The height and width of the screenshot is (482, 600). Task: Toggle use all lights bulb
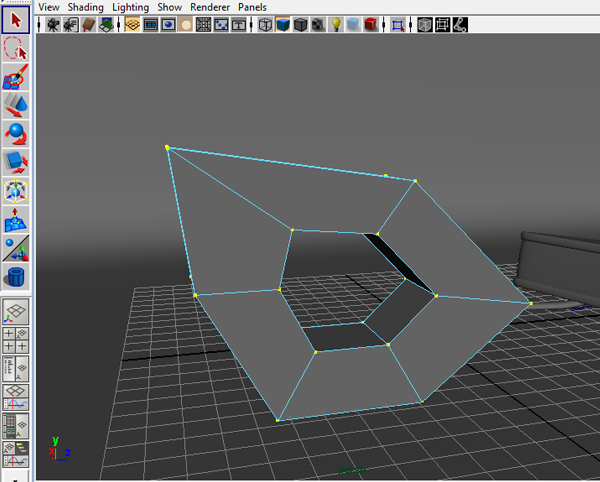pyautogui.click(x=336, y=25)
